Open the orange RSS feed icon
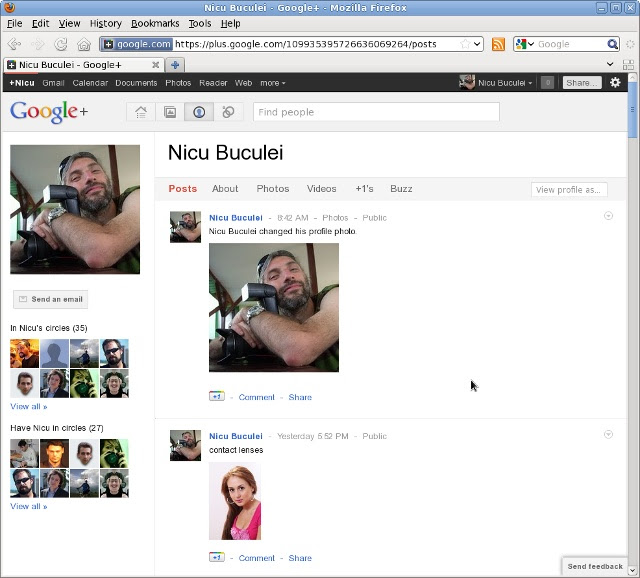The width and height of the screenshot is (640, 578). [x=498, y=44]
